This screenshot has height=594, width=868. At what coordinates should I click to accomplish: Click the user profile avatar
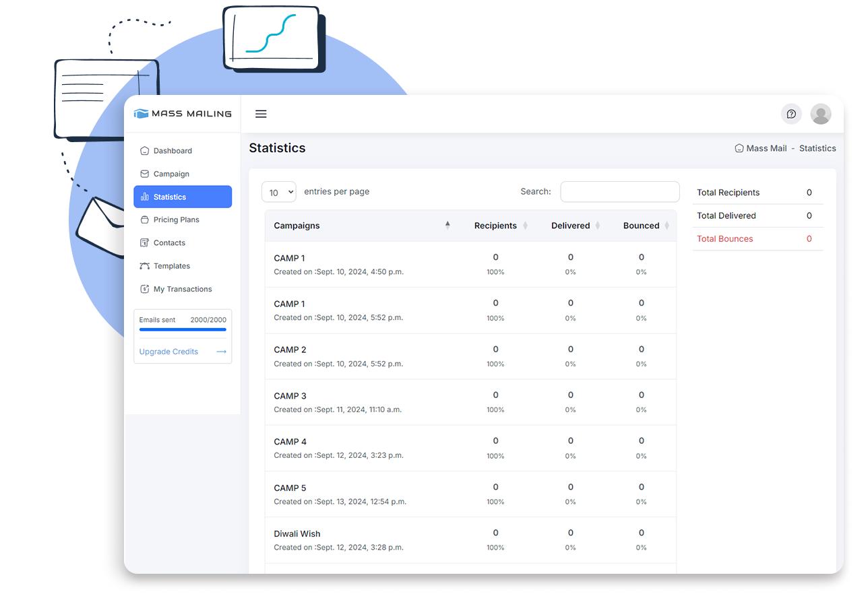pos(820,114)
